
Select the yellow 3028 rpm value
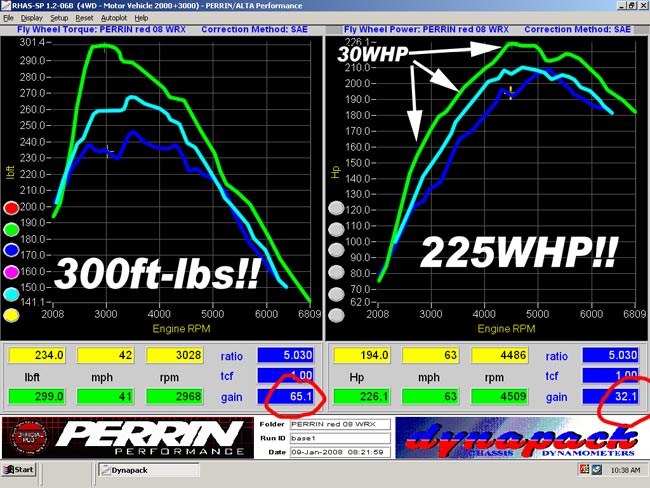pyautogui.click(x=175, y=355)
